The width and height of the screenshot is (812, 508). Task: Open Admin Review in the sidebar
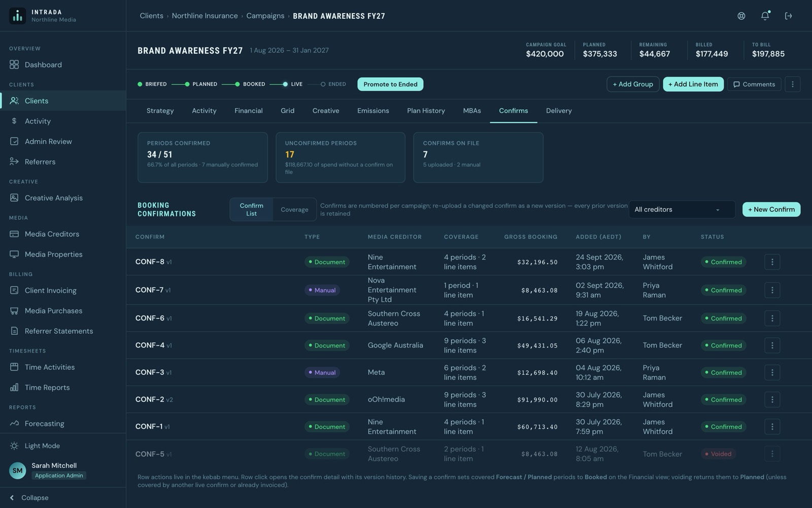pyautogui.click(x=63, y=141)
